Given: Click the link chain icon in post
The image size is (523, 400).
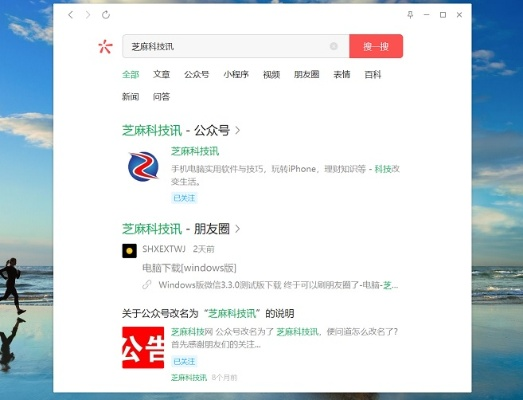Looking at the screenshot, I should click(x=147, y=285).
